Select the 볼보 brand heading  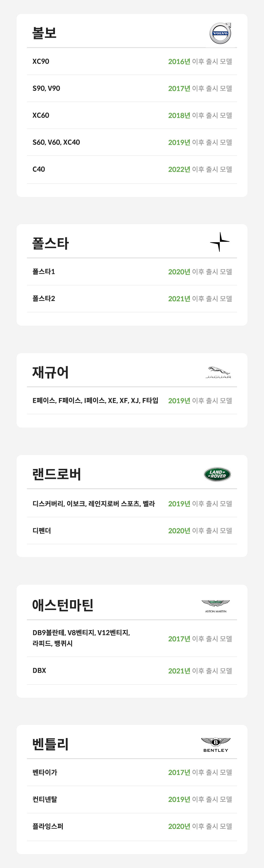coord(44,33)
